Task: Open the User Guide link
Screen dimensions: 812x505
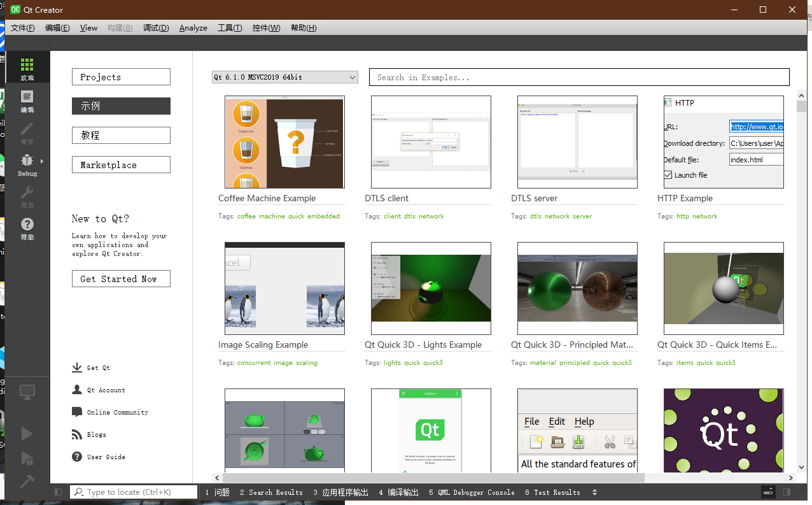Action: coord(106,457)
